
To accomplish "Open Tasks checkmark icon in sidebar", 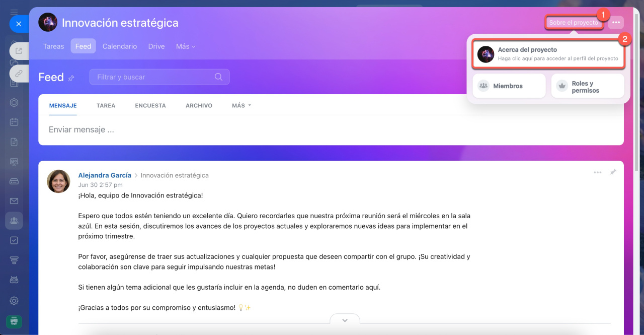I will click(14, 240).
